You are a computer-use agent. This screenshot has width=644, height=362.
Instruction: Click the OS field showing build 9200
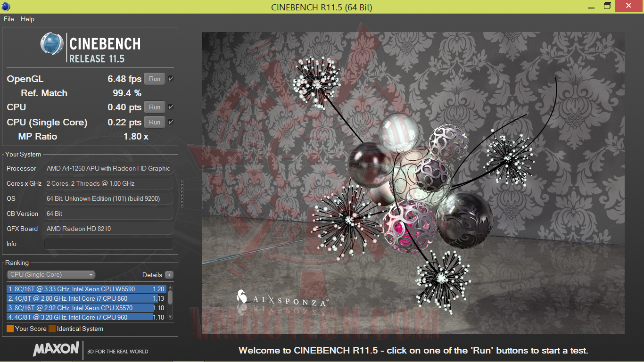click(x=108, y=198)
